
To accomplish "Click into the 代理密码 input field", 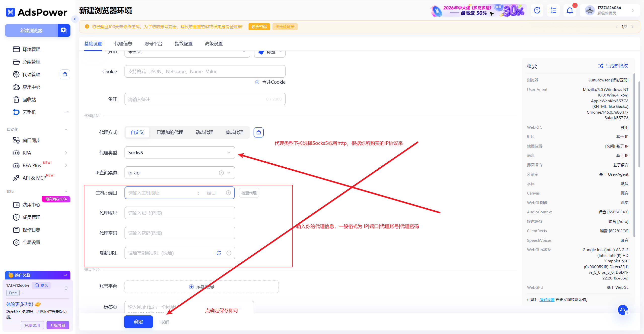I will click(x=180, y=233).
